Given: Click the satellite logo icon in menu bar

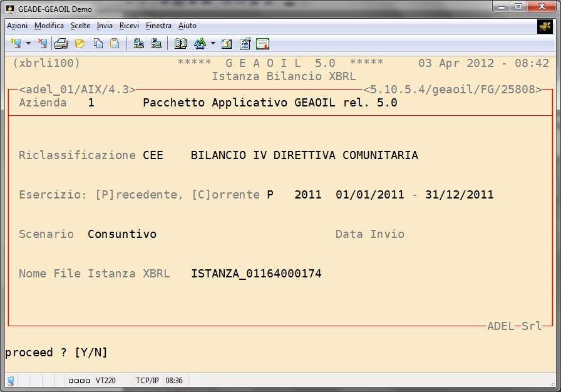Looking at the screenshot, I should (545, 26).
